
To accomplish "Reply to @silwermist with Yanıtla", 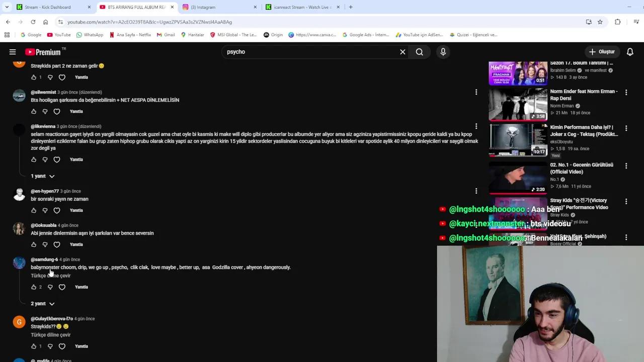I will pyautogui.click(x=76, y=112).
